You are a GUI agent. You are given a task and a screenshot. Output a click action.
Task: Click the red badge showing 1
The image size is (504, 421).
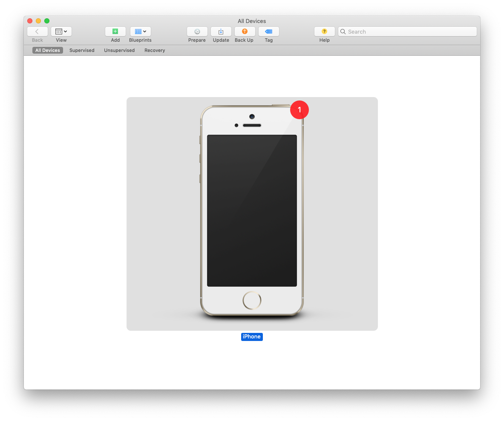coord(299,110)
